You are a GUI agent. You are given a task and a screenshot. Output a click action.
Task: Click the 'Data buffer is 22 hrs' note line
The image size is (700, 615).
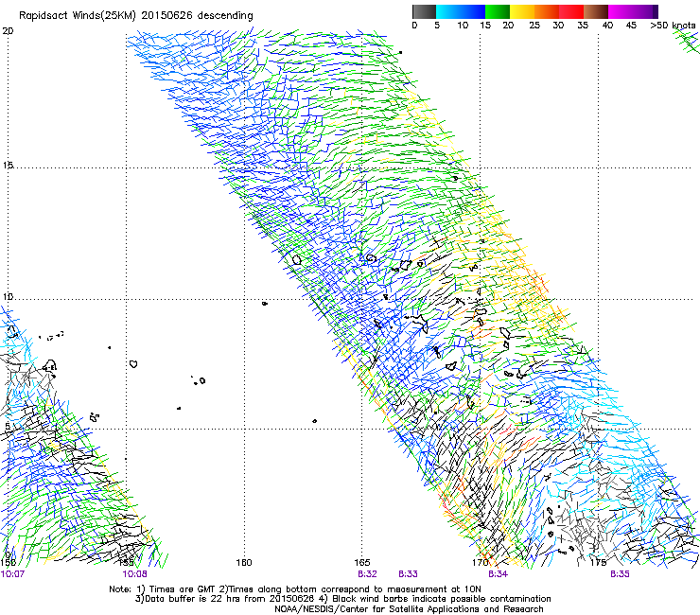pos(342,599)
